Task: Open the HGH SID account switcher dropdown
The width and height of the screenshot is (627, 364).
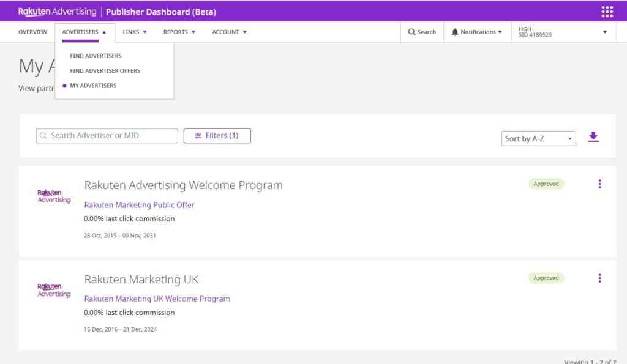Action: pos(563,32)
